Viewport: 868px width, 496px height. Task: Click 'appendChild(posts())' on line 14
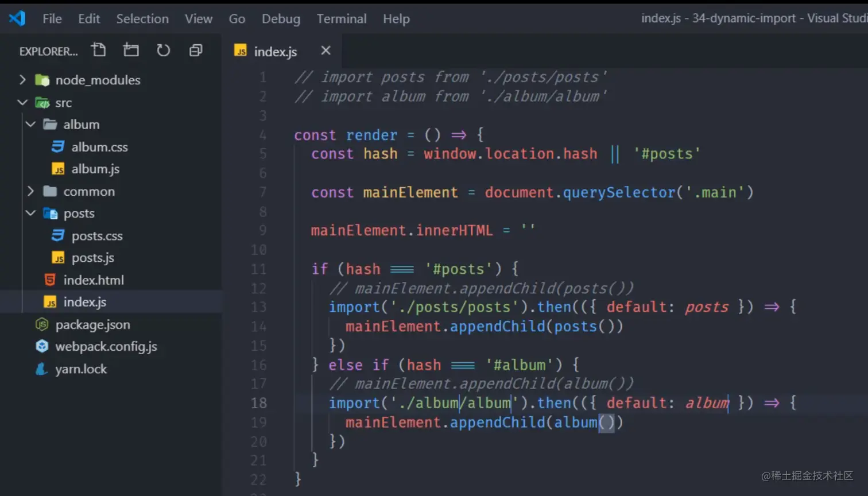click(x=536, y=327)
